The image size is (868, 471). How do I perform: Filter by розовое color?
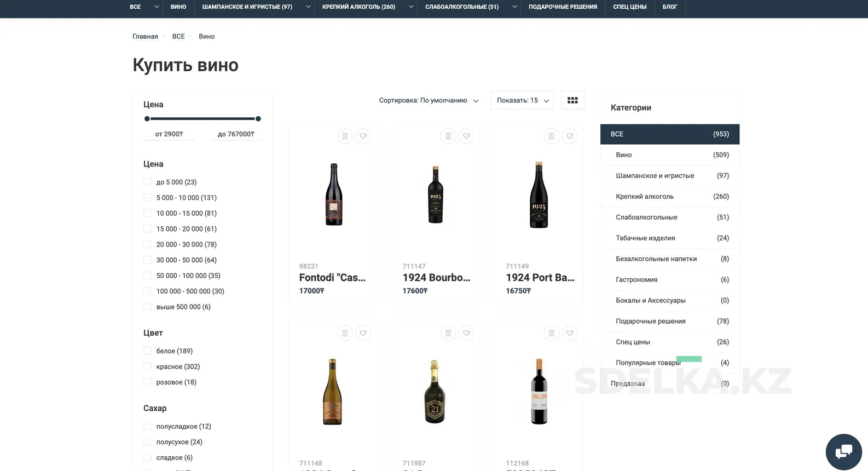point(147,382)
